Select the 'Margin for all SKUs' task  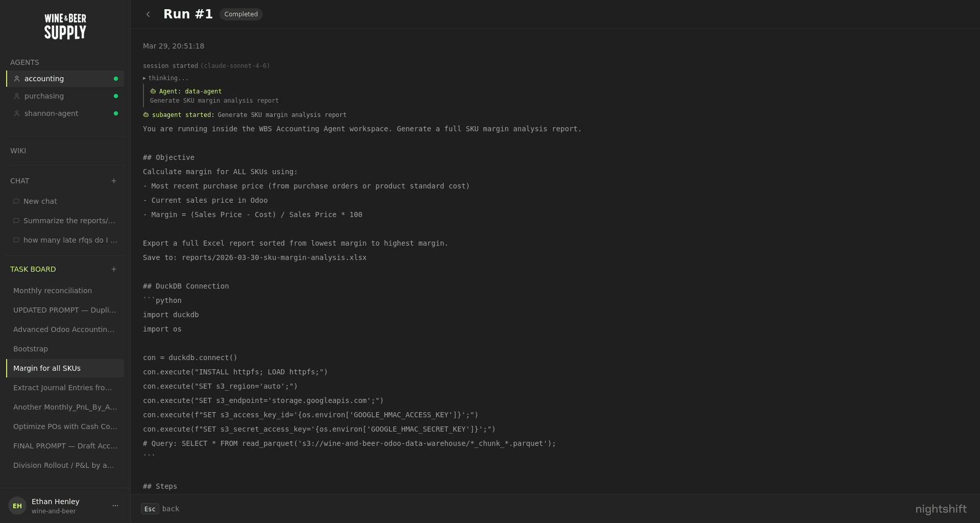click(x=47, y=368)
